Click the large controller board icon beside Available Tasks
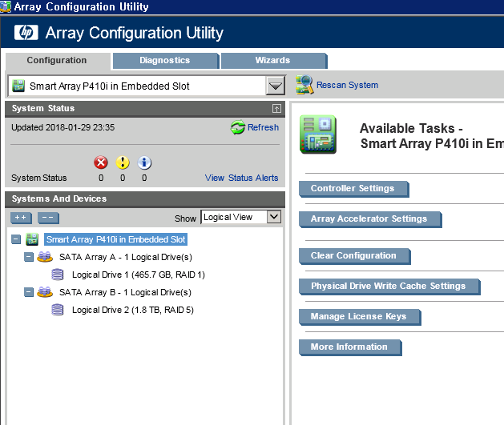Screen dimensions: 504x425 pyautogui.click(x=318, y=134)
